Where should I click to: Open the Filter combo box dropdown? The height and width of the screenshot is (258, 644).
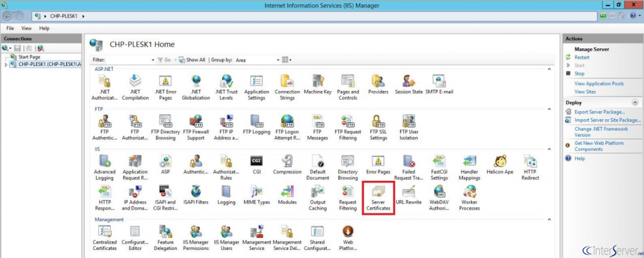(153, 60)
